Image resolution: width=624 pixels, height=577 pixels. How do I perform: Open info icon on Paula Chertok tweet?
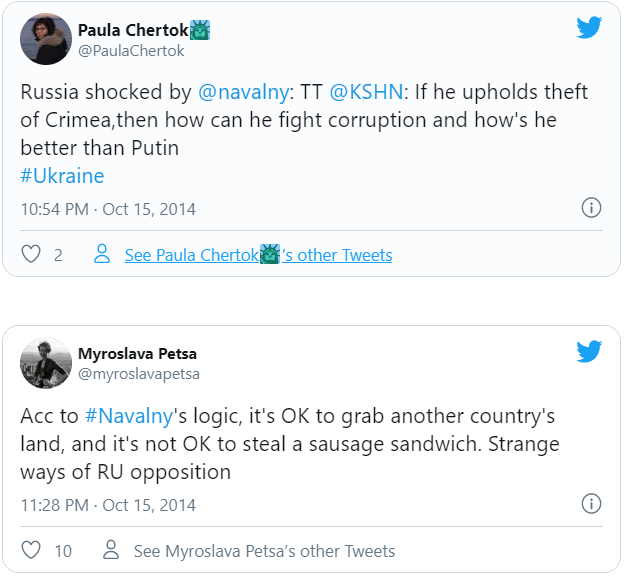click(x=591, y=208)
